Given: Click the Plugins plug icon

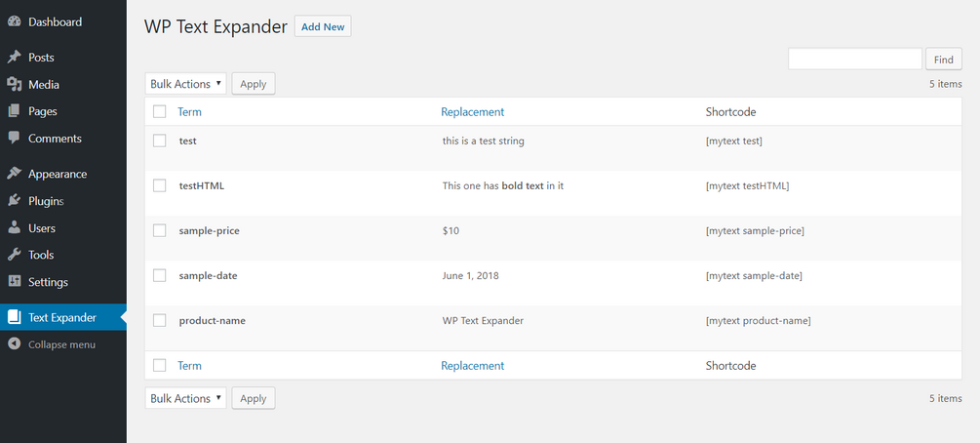Looking at the screenshot, I should pos(14,201).
